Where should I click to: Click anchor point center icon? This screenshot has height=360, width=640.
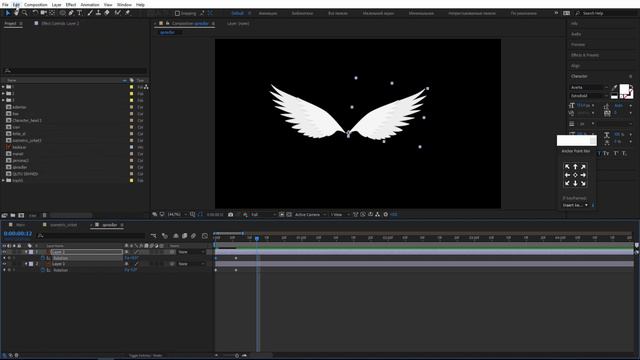575,175
